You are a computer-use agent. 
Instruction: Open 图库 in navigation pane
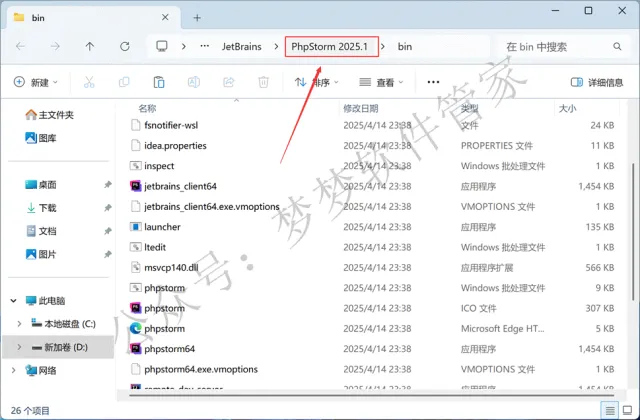click(x=41, y=138)
